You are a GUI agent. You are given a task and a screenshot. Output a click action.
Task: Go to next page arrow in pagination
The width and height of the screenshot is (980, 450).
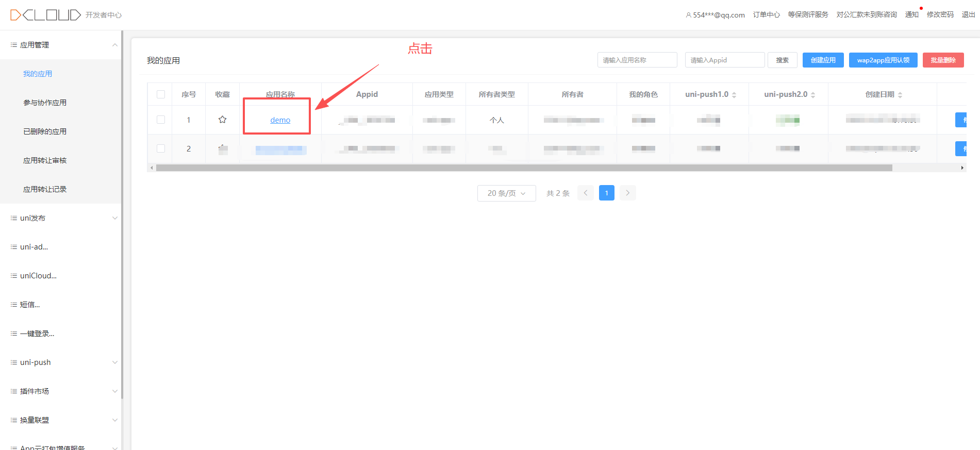point(627,193)
